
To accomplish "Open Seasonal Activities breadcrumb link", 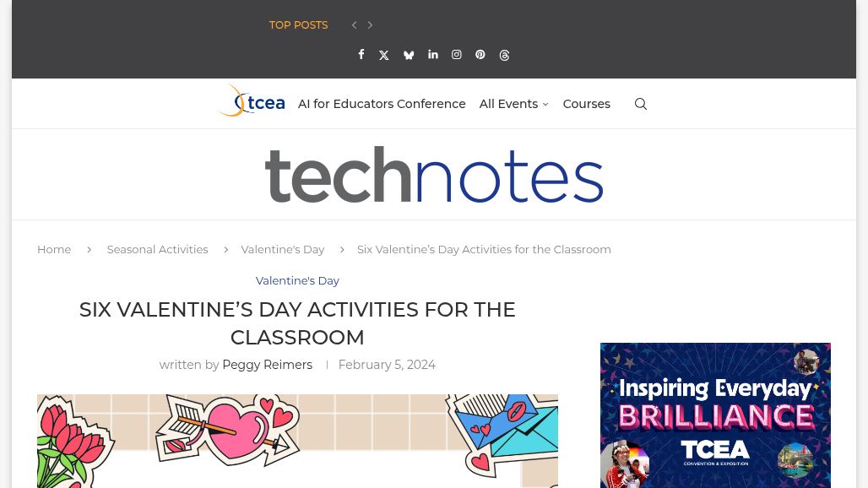I will click(x=157, y=249).
